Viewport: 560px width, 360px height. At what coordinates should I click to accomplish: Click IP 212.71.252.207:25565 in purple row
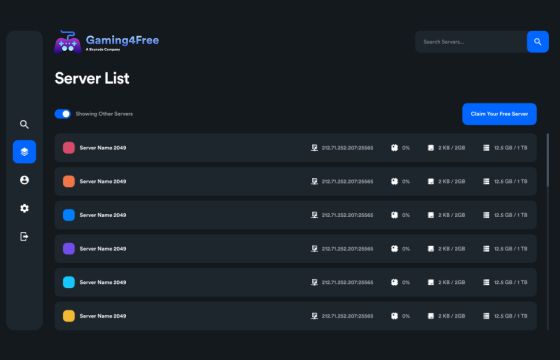click(348, 249)
